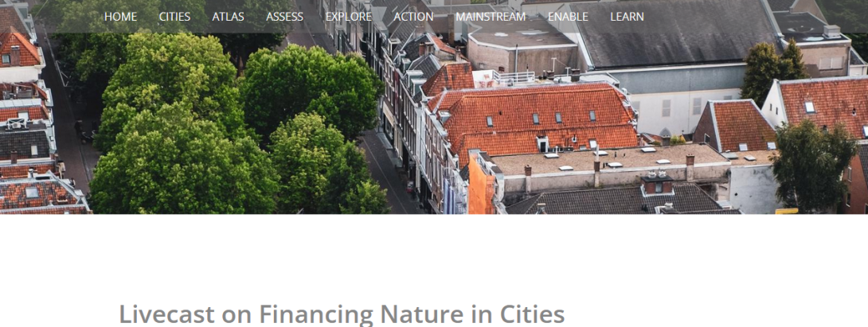Viewport: 868px width, 327px height.
Task: Click the empty navigation bar area right of LEARN
Action: tap(753, 17)
